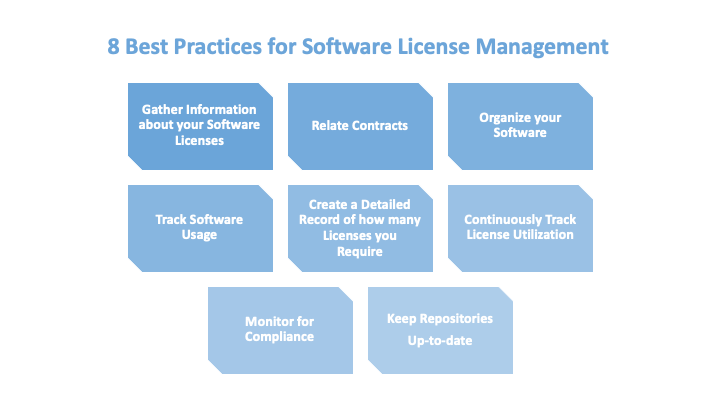Click the "Create a Detailed Record" box
This screenshot has height=405, width=720.
click(x=360, y=227)
